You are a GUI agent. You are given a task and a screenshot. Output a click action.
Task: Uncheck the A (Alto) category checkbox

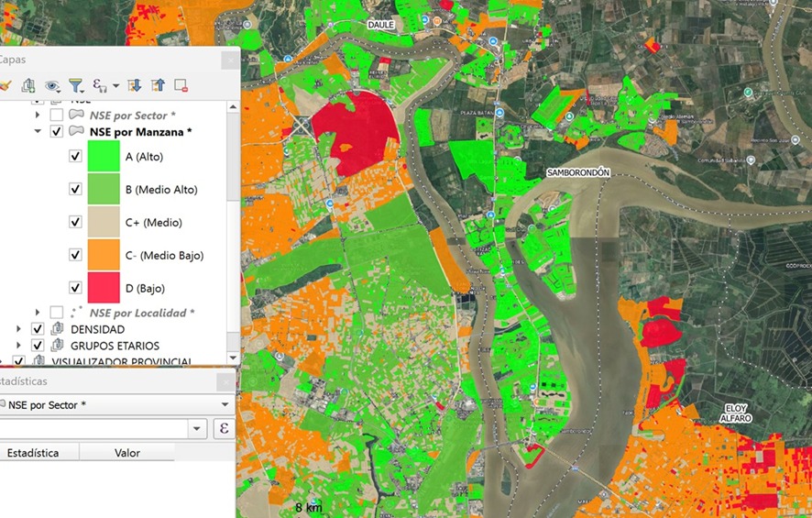pos(76,157)
